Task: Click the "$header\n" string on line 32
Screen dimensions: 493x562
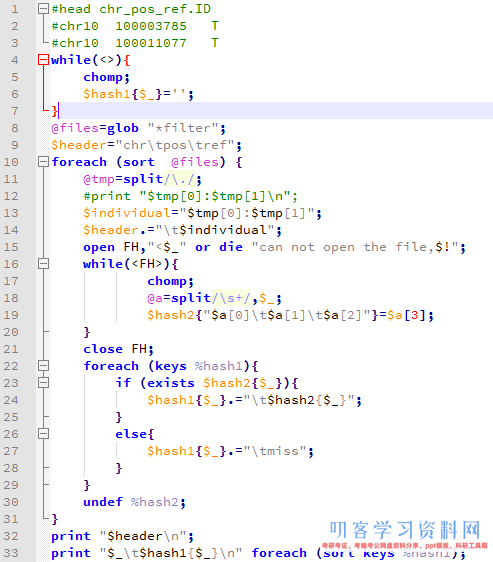Action: coord(143,536)
